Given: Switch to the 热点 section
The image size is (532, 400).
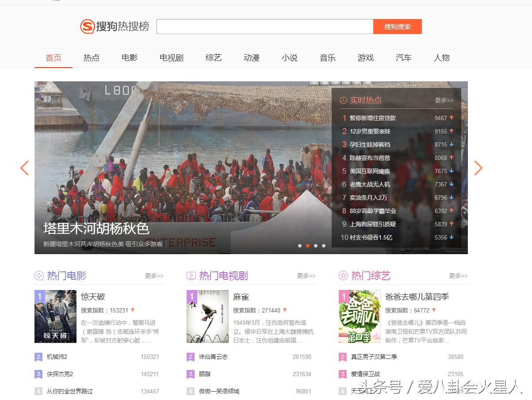Looking at the screenshot, I should coord(91,57).
